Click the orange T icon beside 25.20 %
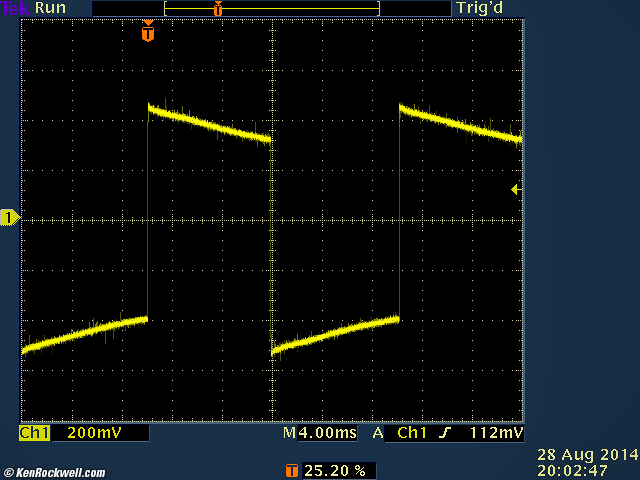The image size is (640, 480). 291,470
